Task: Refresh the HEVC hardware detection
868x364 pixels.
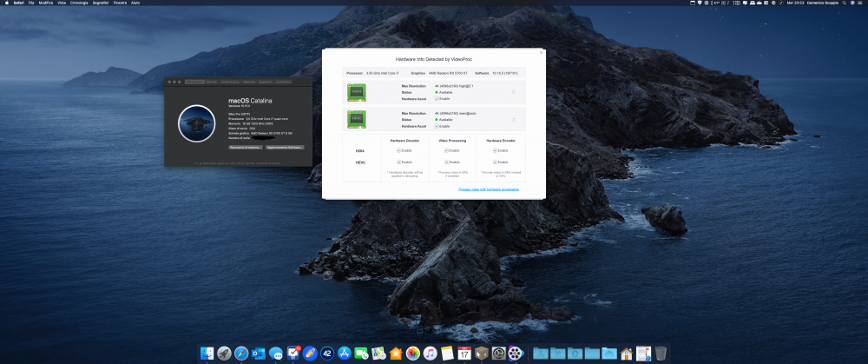Action: point(514,120)
